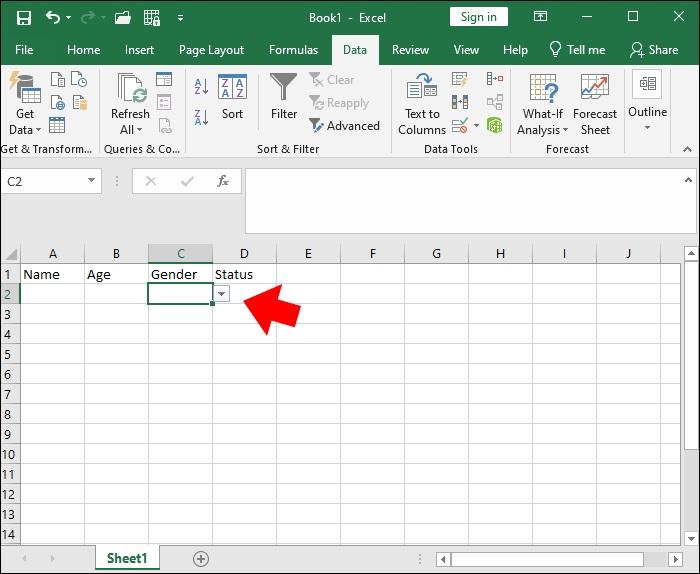700x574 pixels.
Task: Collapse the ribbon with the chevron
Action: point(688,149)
